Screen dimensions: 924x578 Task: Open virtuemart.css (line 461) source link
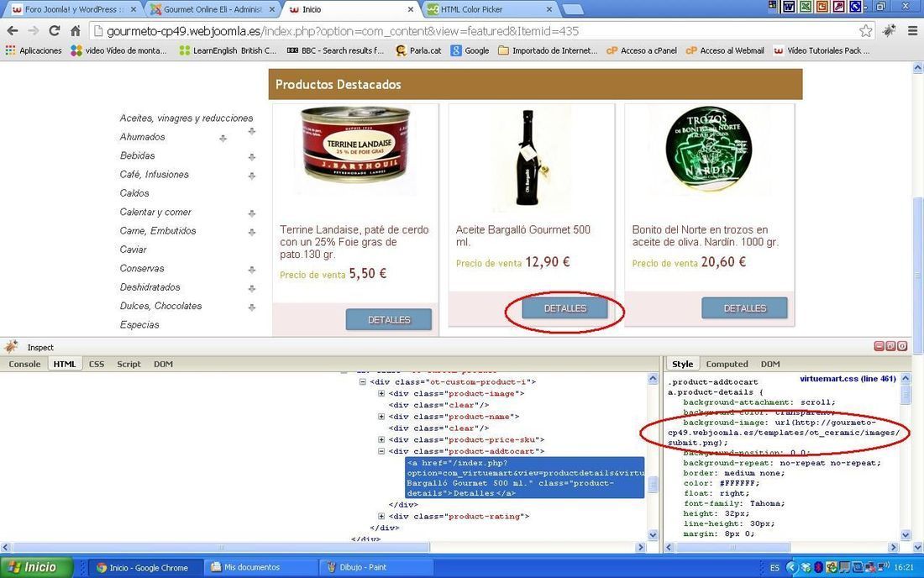click(848, 379)
